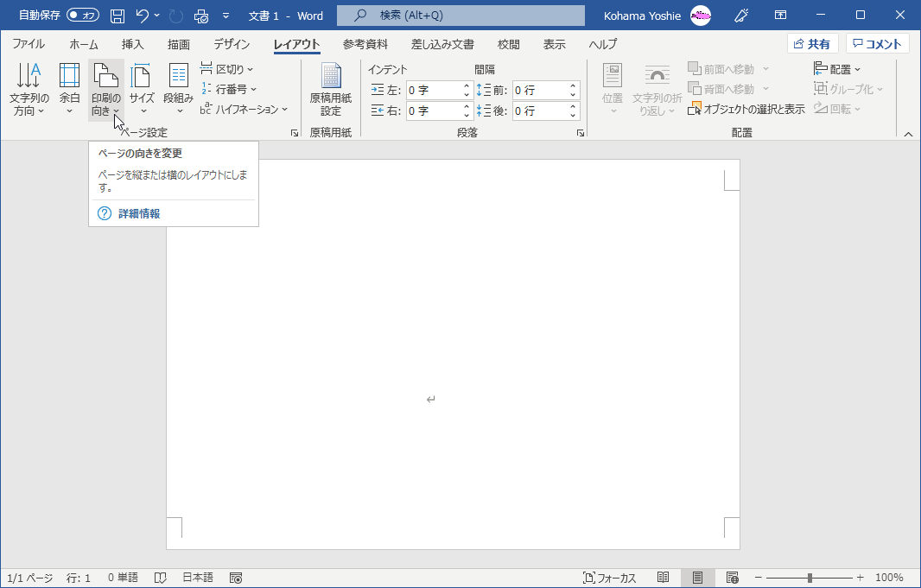Image resolution: width=921 pixels, height=588 pixels.
Task: Open 余白 (Margins) dropdown
Action: click(x=69, y=90)
